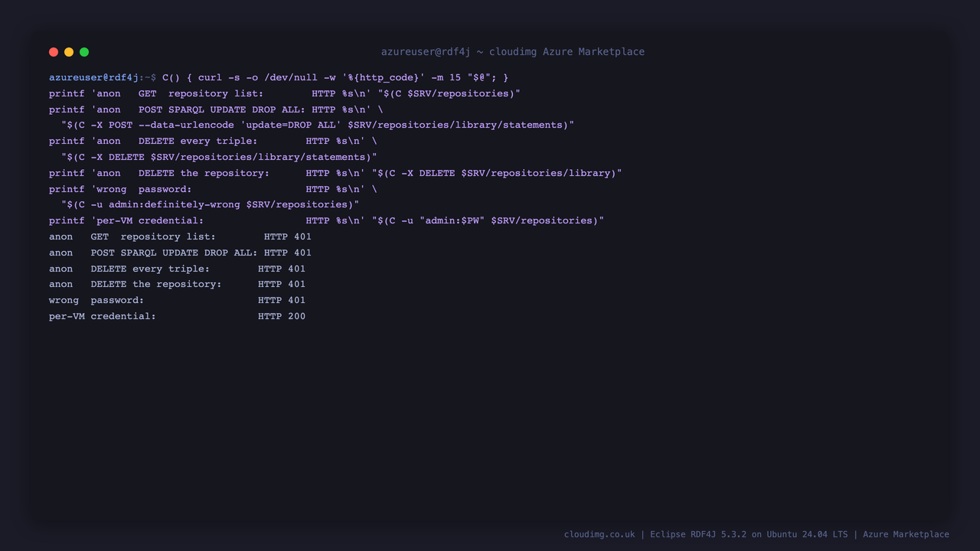Click the command line 'printf 'per-VM credential:'
Viewport: 980px width, 551px height.
[x=326, y=220]
